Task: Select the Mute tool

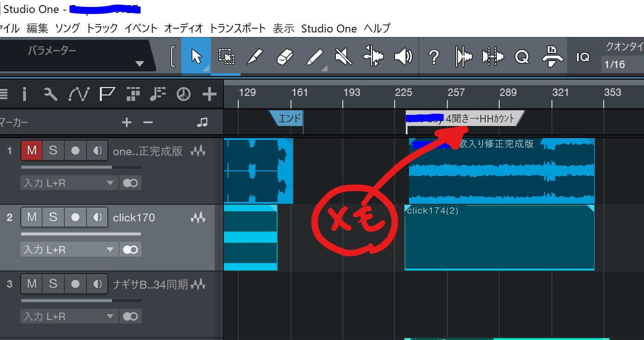Action: tap(343, 57)
